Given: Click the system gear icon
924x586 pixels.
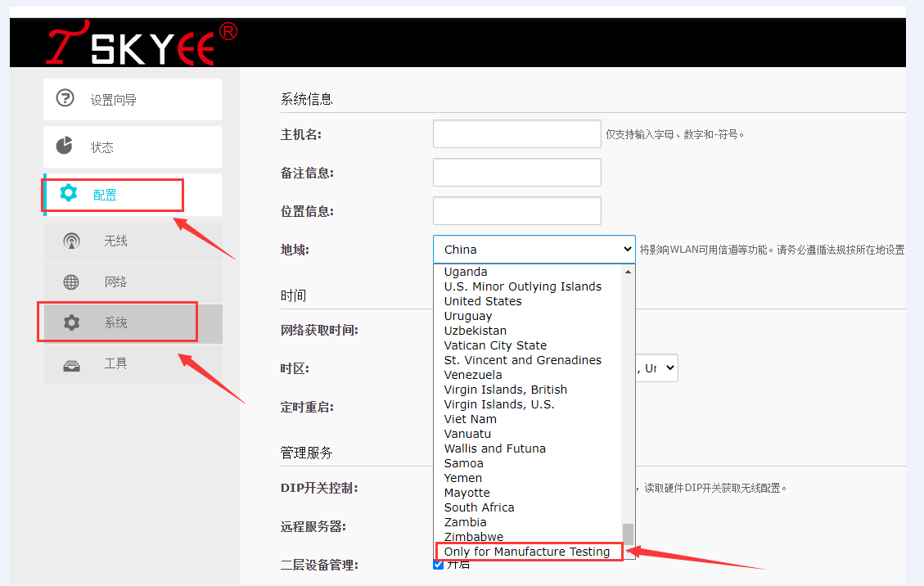Looking at the screenshot, I should tap(72, 322).
